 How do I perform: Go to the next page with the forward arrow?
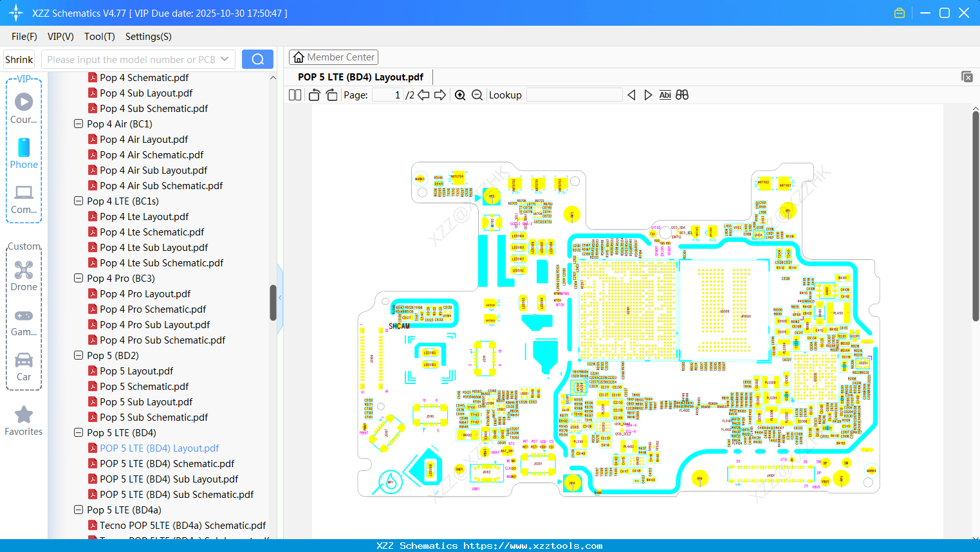coord(440,95)
